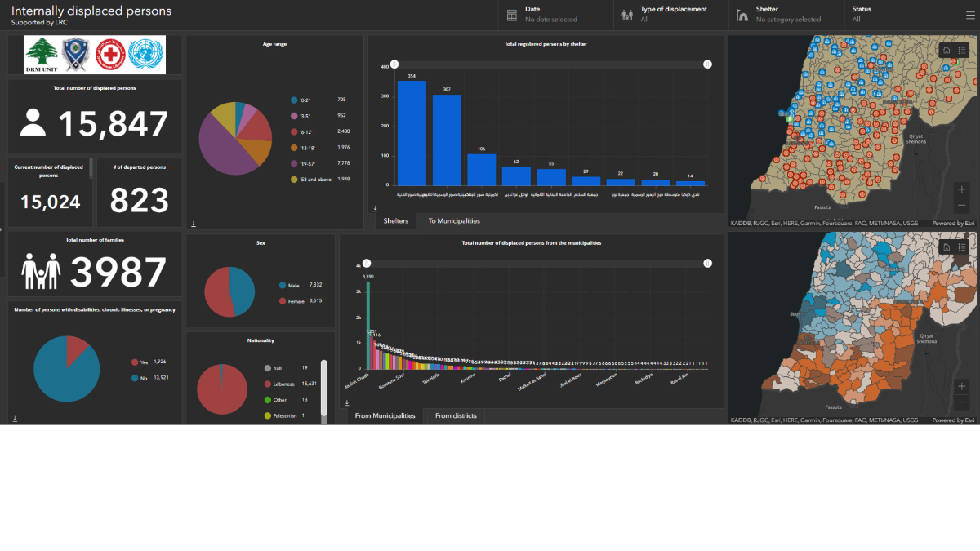Select the '0-2' age range legend swatch
Screen dimensions: 980x551
(x=294, y=100)
